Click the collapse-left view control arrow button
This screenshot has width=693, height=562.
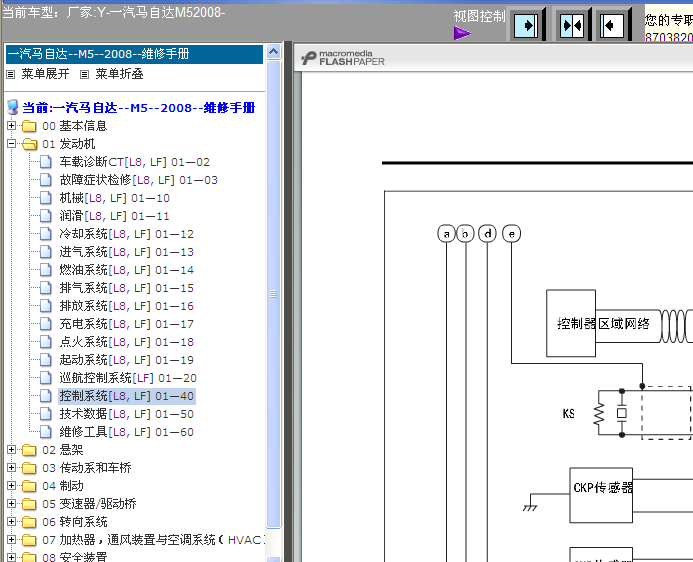click(612, 25)
